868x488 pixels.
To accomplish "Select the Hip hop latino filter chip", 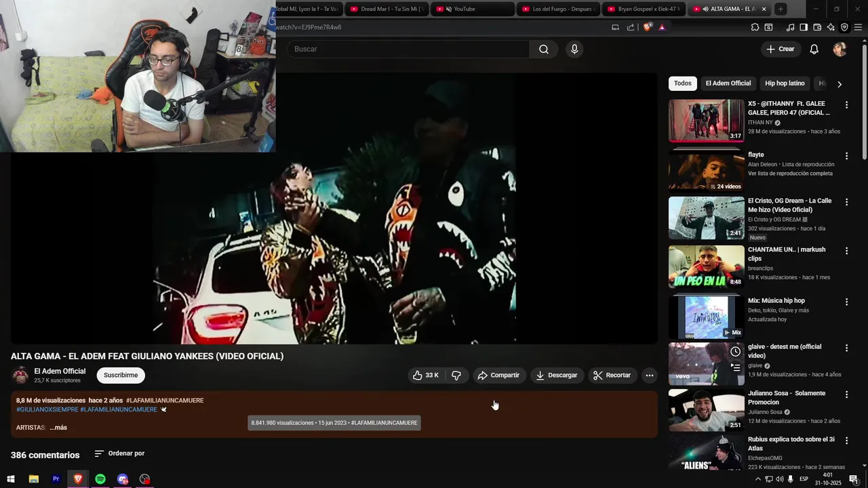I will pos(785,83).
